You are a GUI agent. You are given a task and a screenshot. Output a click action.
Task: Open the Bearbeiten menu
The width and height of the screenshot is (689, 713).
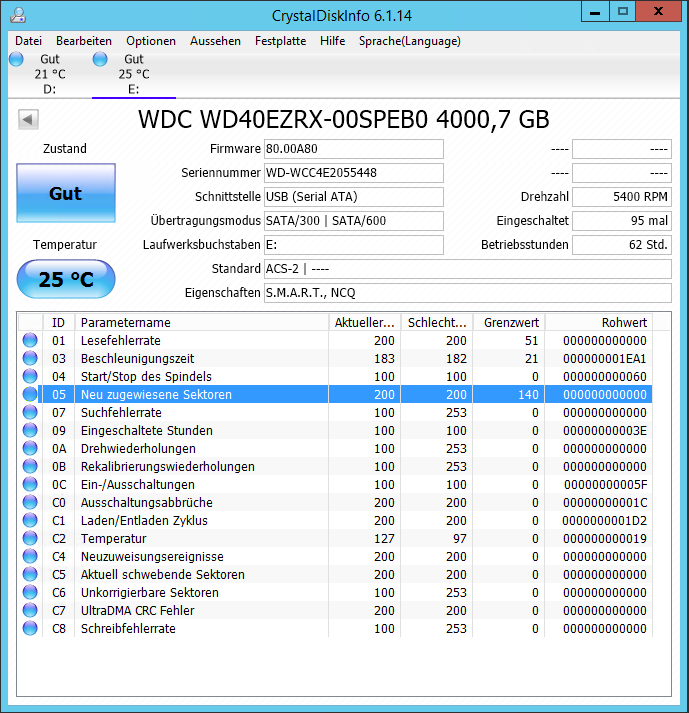(84, 41)
